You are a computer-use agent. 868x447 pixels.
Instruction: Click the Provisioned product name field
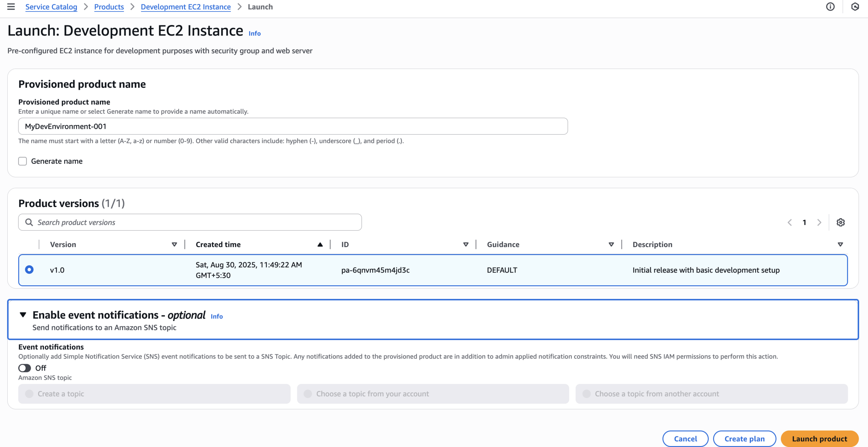tap(293, 126)
